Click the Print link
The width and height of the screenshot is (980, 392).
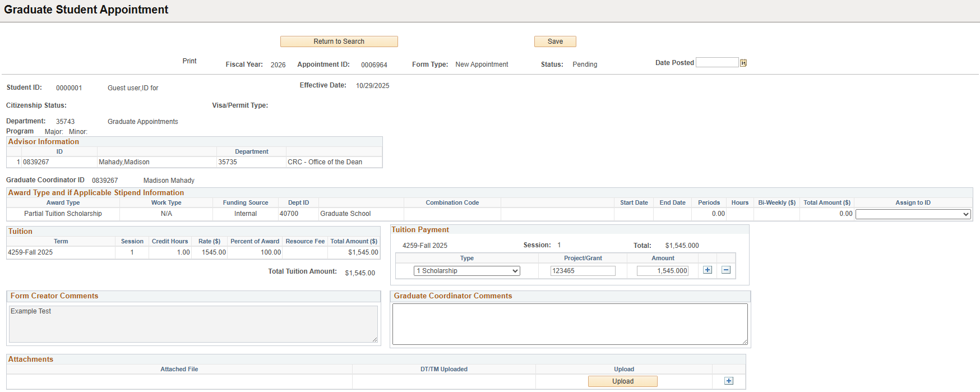pos(189,61)
